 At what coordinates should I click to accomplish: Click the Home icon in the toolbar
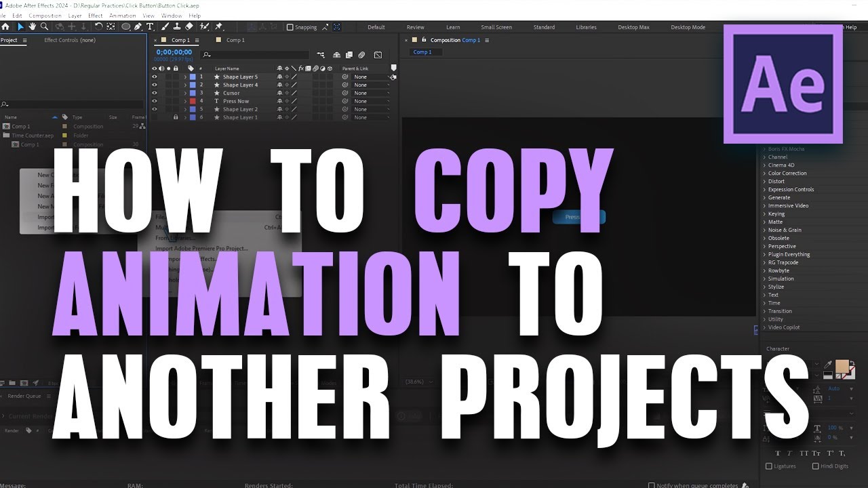pos(5,26)
